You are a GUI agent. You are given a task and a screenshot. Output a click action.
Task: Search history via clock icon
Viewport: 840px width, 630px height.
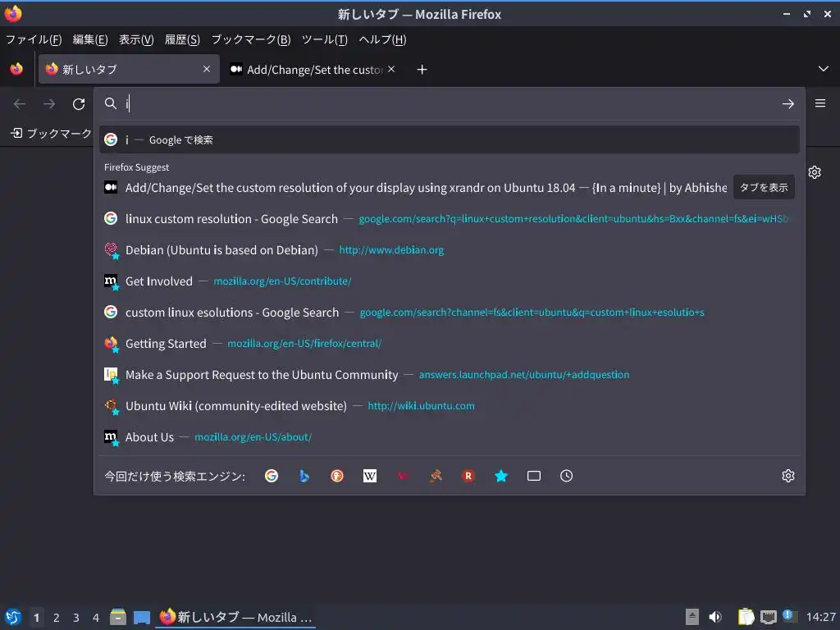[566, 476]
